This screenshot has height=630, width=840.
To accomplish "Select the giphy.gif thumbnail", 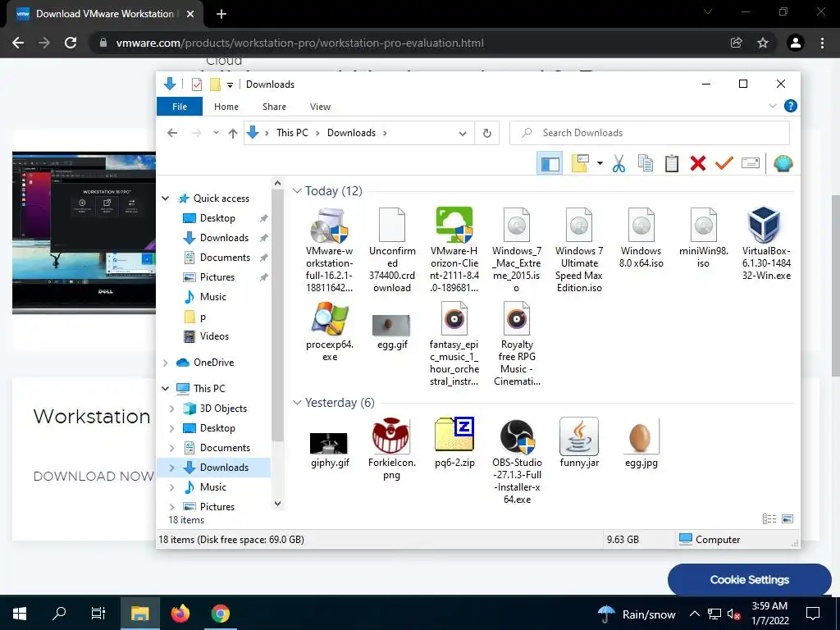I will (x=330, y=450).
